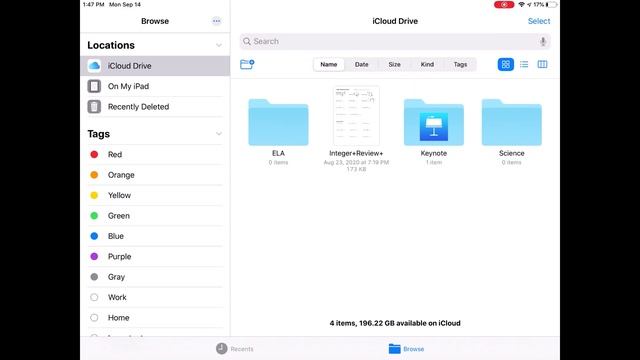This screenshot has height=360, width=640.
Task: Tap the trash icon for Recently Deleted
Action: click(94, 107)
